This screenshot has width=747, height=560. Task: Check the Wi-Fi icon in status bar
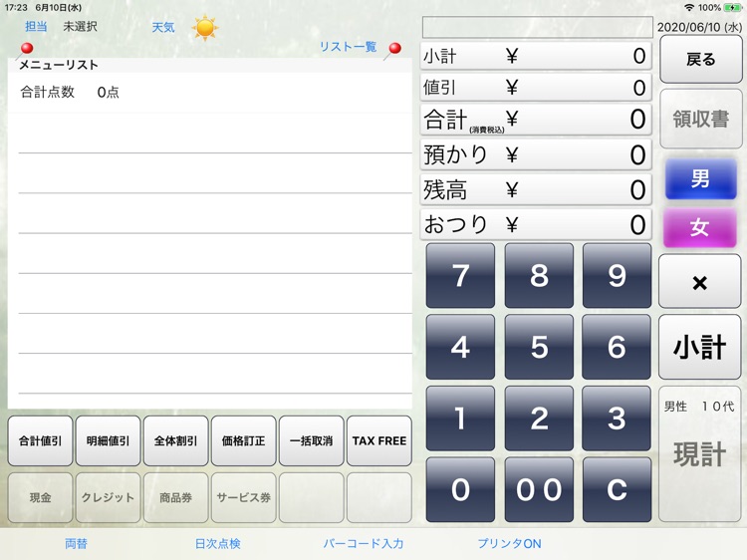[x=689, y=8]
